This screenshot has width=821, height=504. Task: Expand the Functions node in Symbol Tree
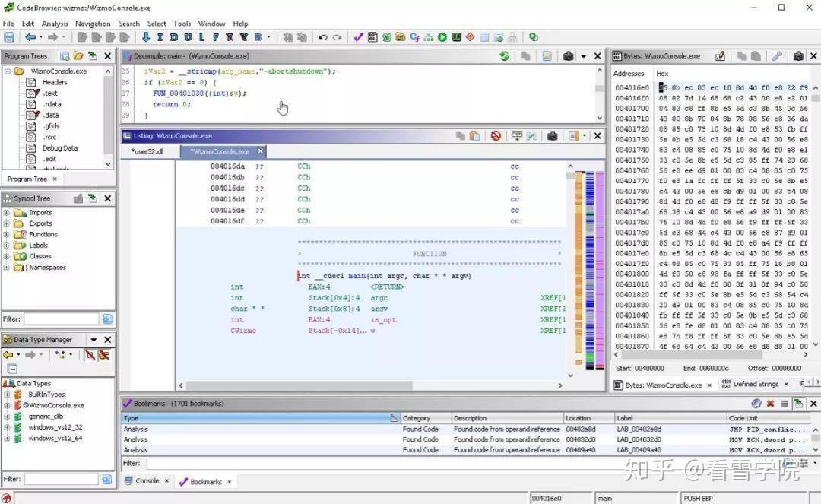tap(7, 235)
